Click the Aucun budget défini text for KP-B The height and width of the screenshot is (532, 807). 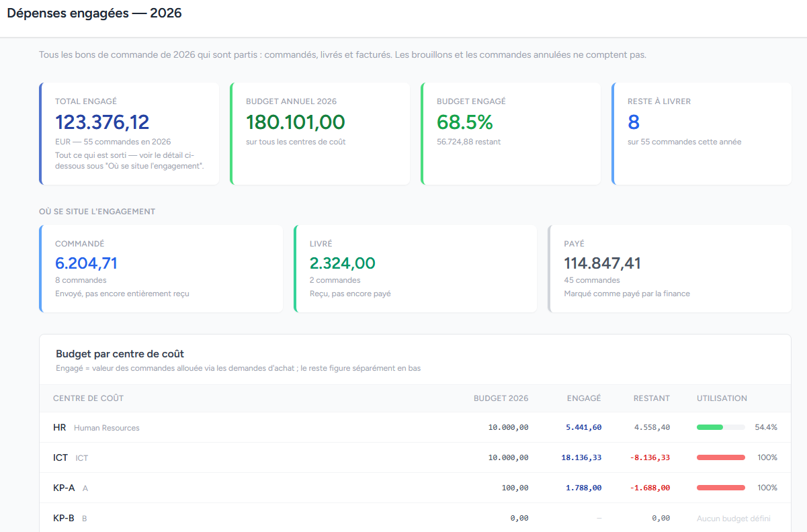[734, 518]
